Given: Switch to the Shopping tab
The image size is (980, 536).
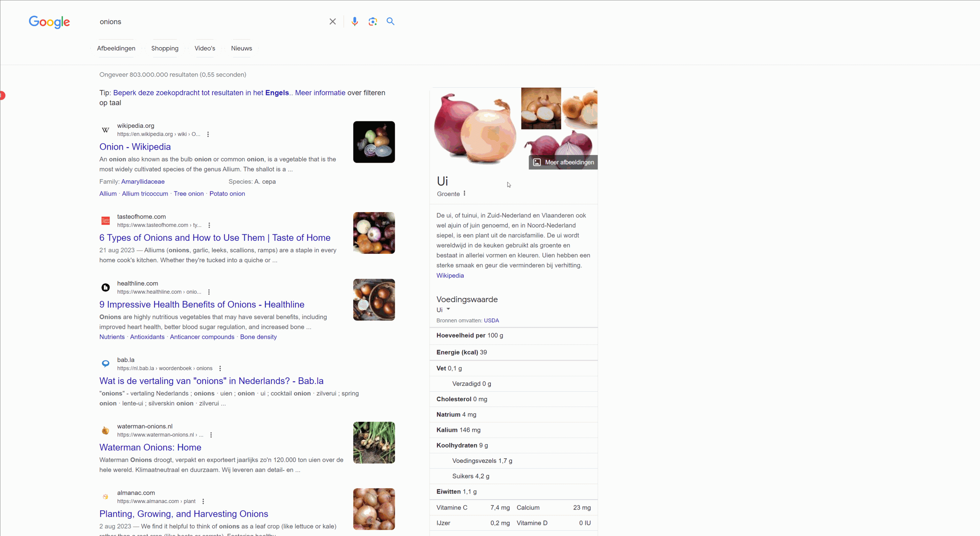Looking at the screenshot, I should tap(165, 48).
